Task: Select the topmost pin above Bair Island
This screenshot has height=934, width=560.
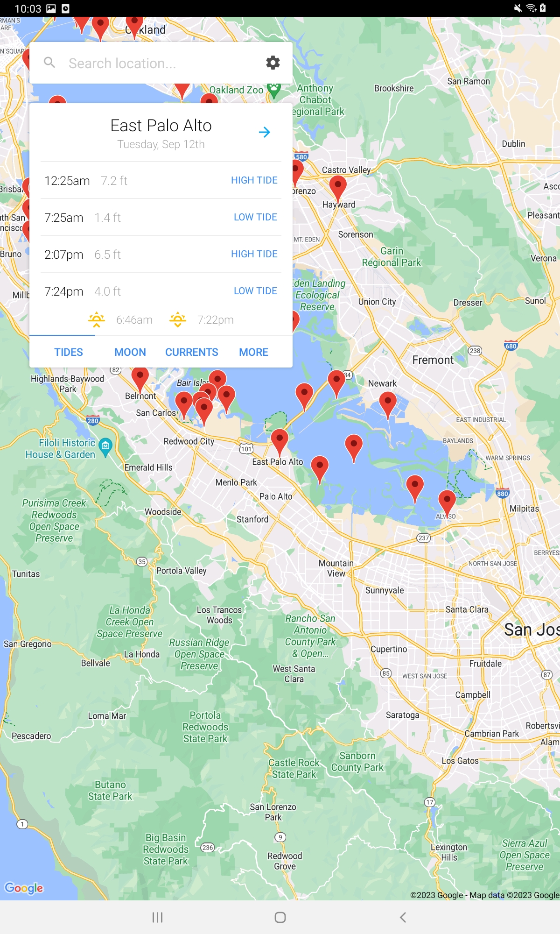Action: tap(217, 379)
